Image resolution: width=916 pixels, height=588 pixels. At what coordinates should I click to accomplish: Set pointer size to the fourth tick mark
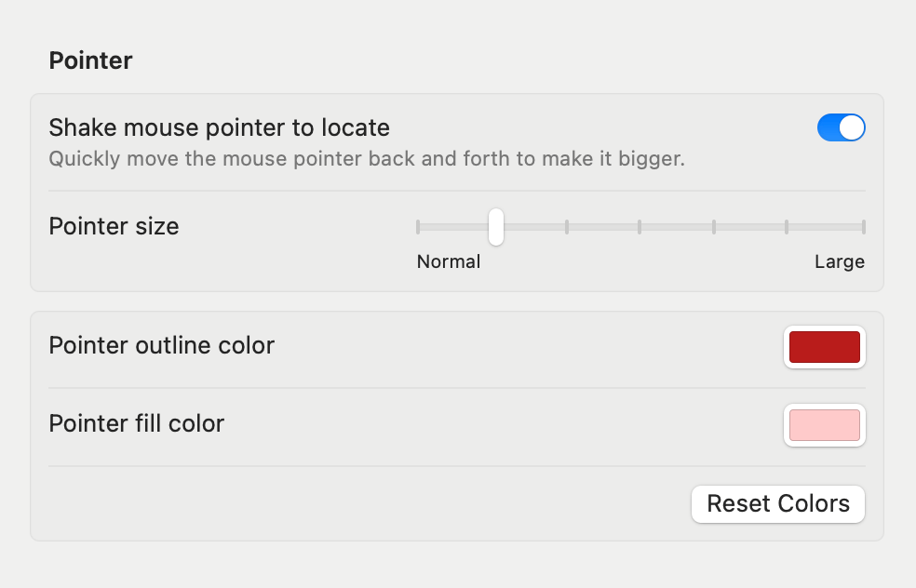coord(640,227)
